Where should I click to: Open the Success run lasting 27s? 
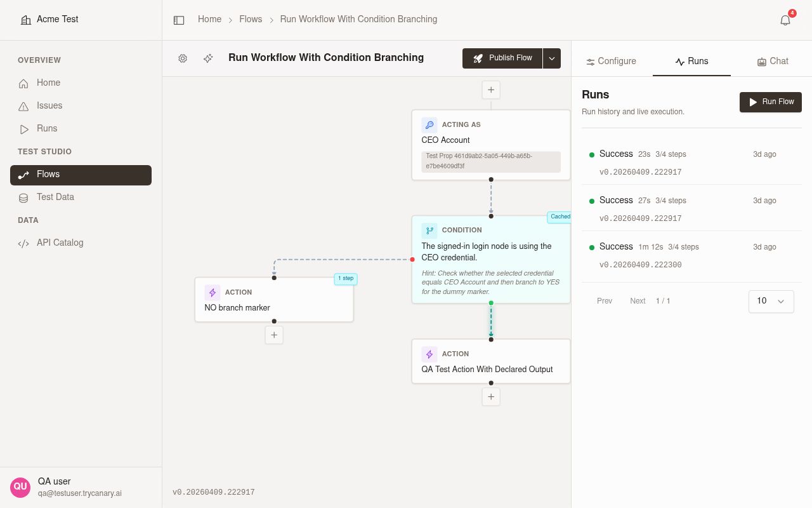click(x=691, y=208)
